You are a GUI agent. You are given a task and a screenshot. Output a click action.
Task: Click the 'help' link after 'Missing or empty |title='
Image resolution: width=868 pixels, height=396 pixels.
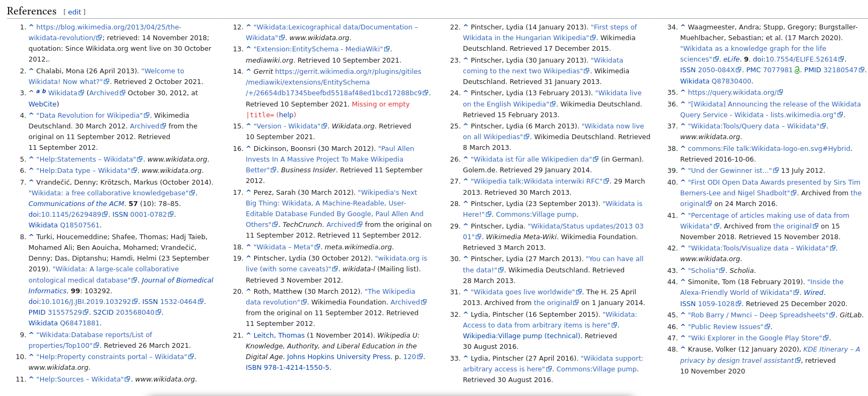(x=286, y=115)
